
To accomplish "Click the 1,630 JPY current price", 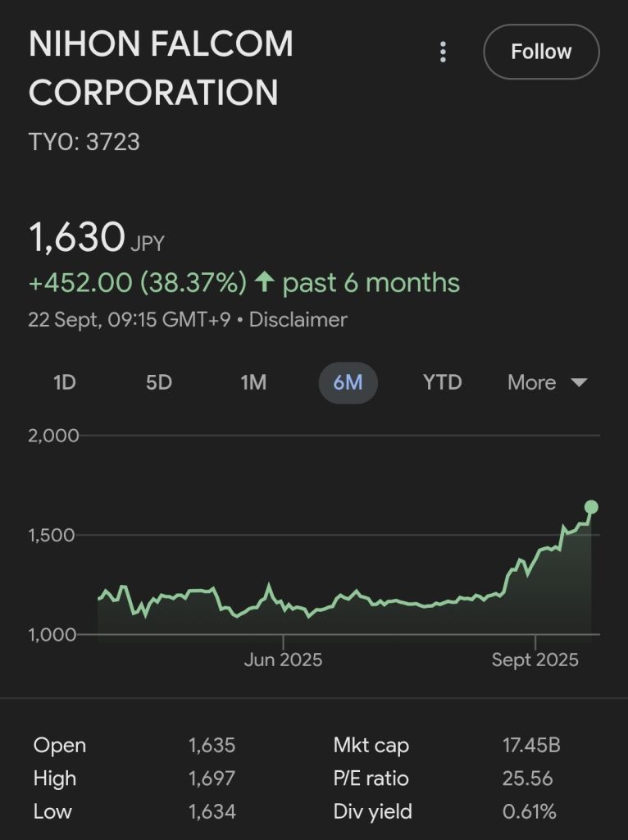I will pos(97,237).
